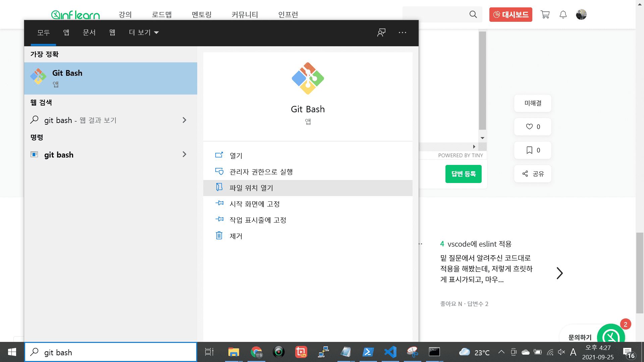Open the notification center with 16 badge

pos(629,353)
